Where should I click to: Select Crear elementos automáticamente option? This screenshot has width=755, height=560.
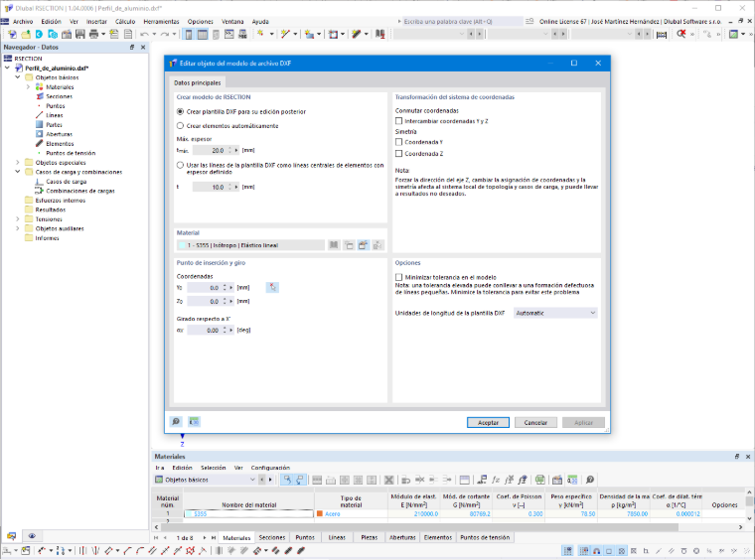180,125
